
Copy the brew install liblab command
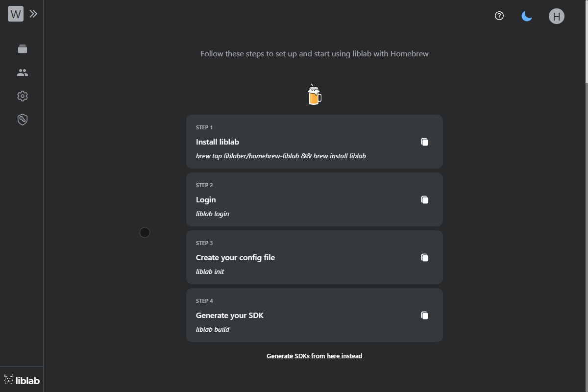tap(424, 142)
